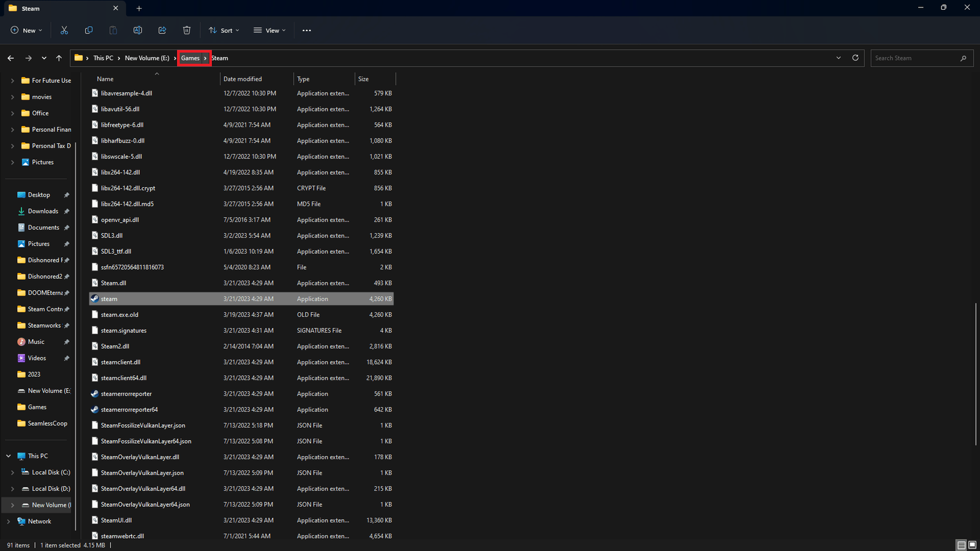Click This PC in address bar
980x551 pixels.
pos(103,58)
